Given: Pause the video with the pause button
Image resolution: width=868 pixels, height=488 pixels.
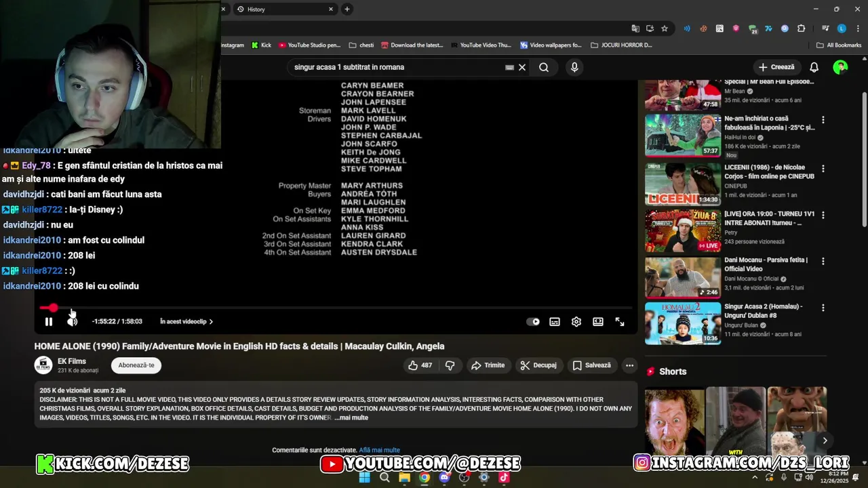Looking at the screenshot, I should [x=49, y=322].
